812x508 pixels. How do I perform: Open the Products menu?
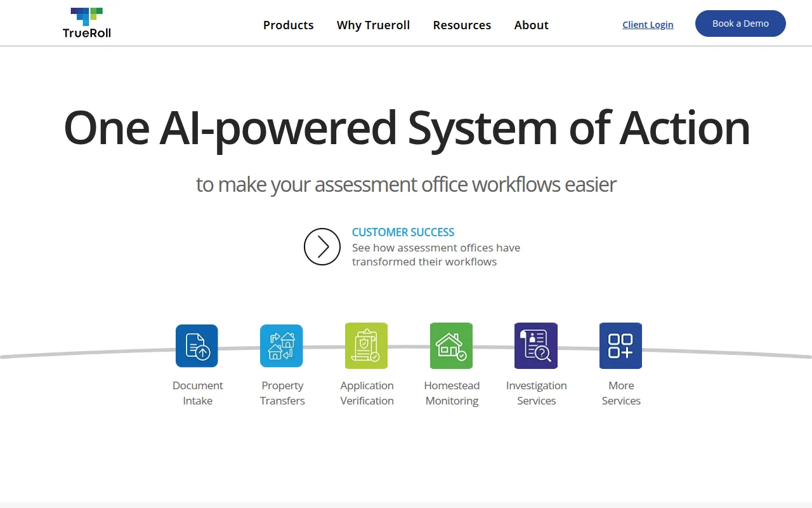click(289, 25)
